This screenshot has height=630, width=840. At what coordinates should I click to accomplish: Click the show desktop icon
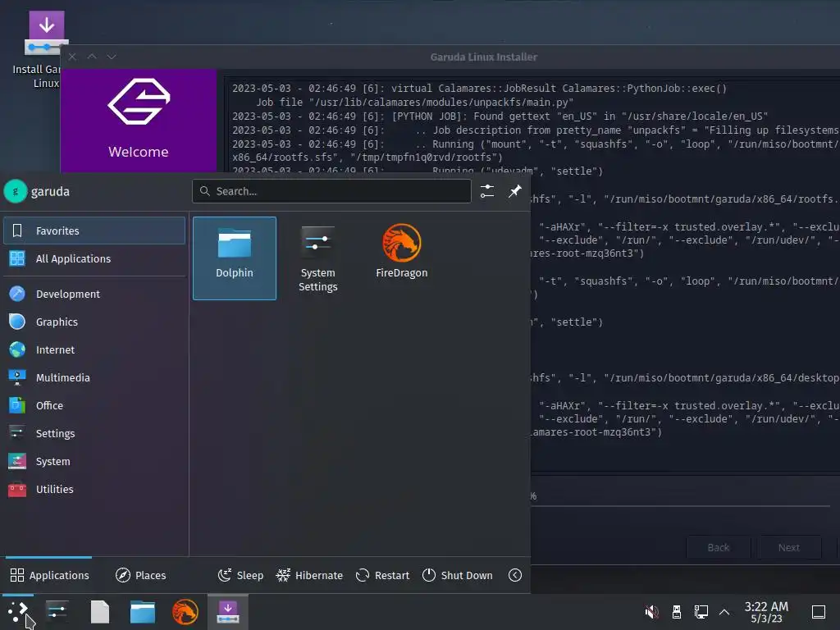pyautogui.click(x=819, y=611)
